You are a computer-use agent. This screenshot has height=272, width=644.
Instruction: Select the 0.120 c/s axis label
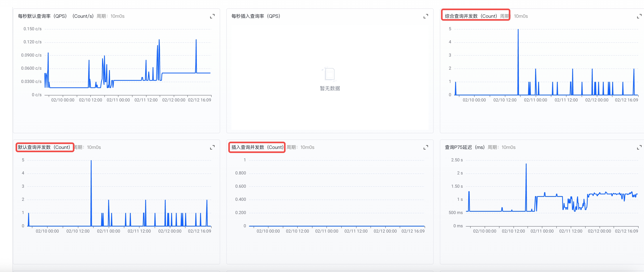click(33, 42)
